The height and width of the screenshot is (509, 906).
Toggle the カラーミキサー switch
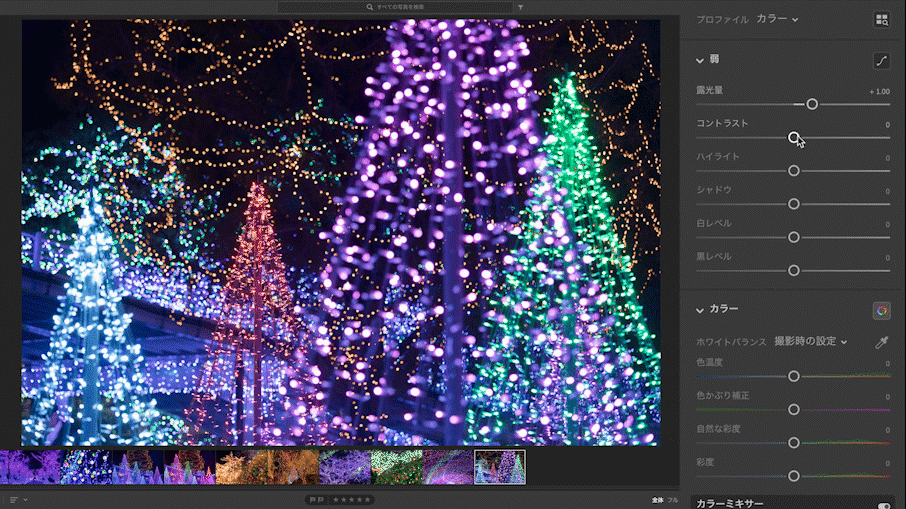(884, 506)
